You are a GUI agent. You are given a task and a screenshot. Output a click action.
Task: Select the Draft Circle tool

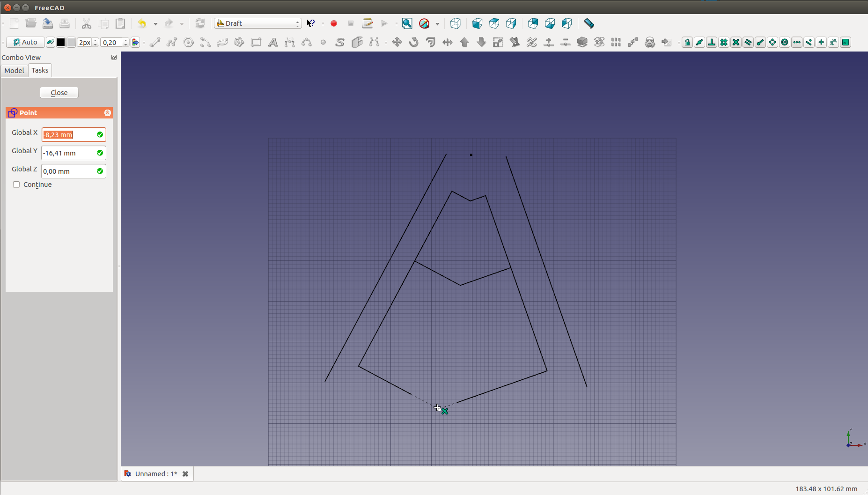click(x=189, y=42)
